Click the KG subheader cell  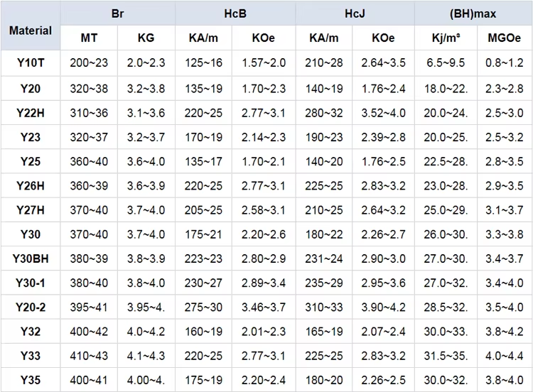click(x=146, y=38)
